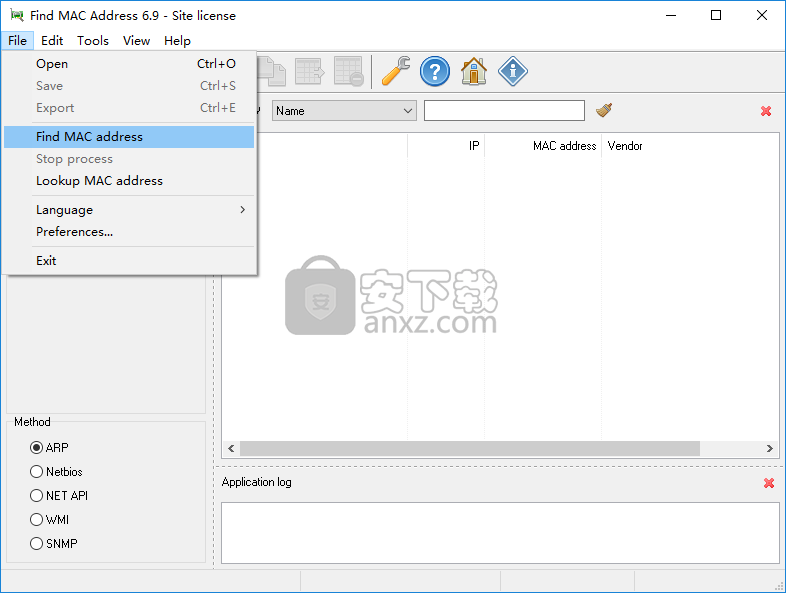Sort by the IP column header
This screenshot has width=786, height=593.
click(446, 146)
